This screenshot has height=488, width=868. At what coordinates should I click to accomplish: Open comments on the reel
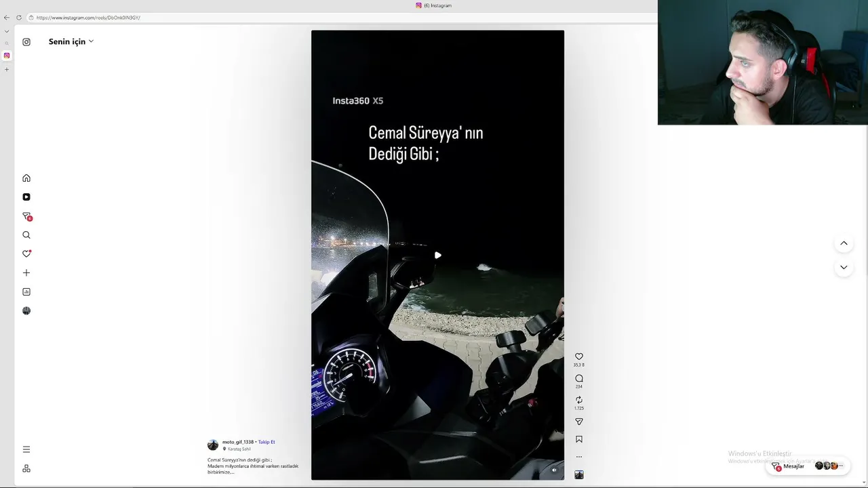point(579,378)
